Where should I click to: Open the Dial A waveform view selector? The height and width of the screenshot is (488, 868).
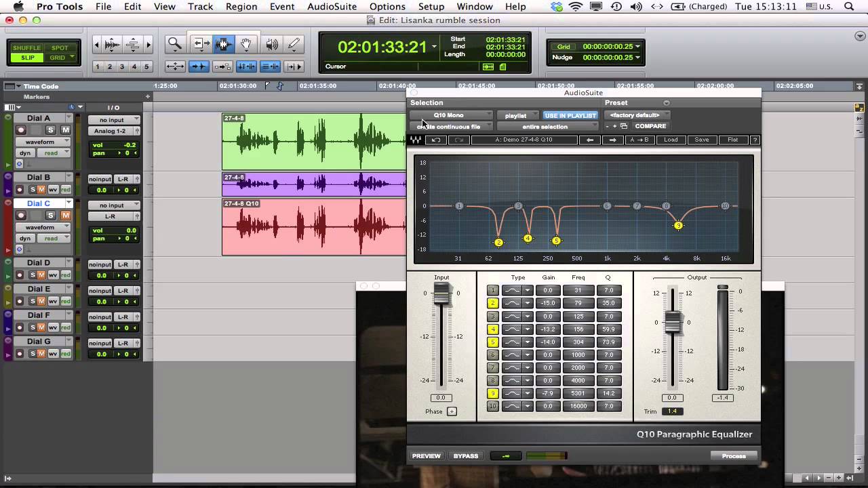pyautogui.click(x=43, y=142)
